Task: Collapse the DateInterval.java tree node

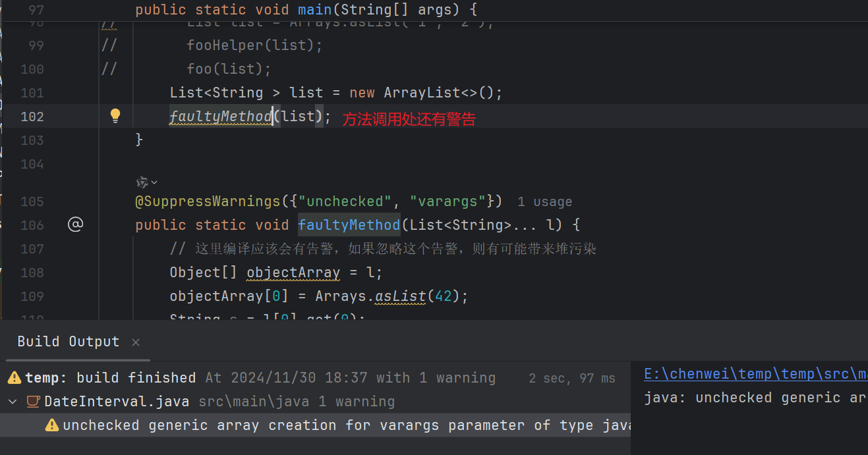Action: [13, 402]
